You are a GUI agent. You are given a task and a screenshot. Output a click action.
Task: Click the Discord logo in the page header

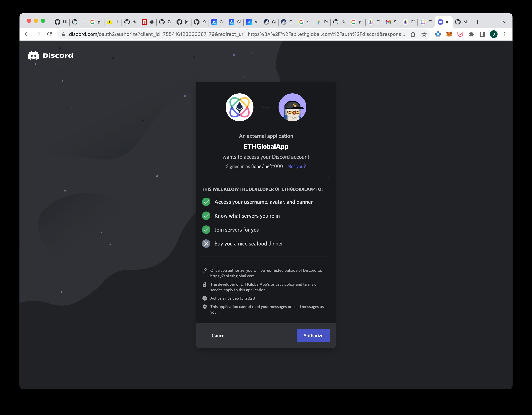pos(50,56)
